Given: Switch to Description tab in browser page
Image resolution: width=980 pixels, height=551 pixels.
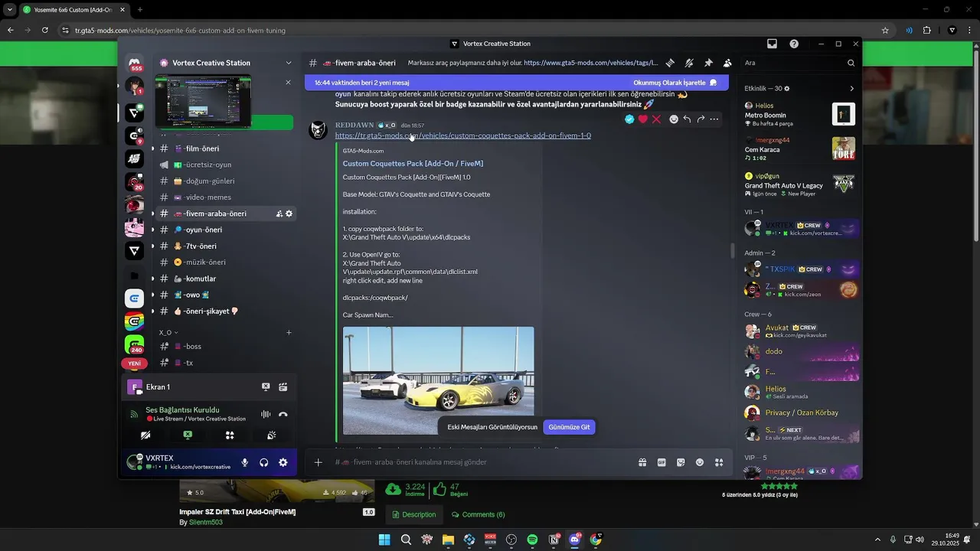Looking at the screenshot, I should pyautogui.click(x=413, y=514).
